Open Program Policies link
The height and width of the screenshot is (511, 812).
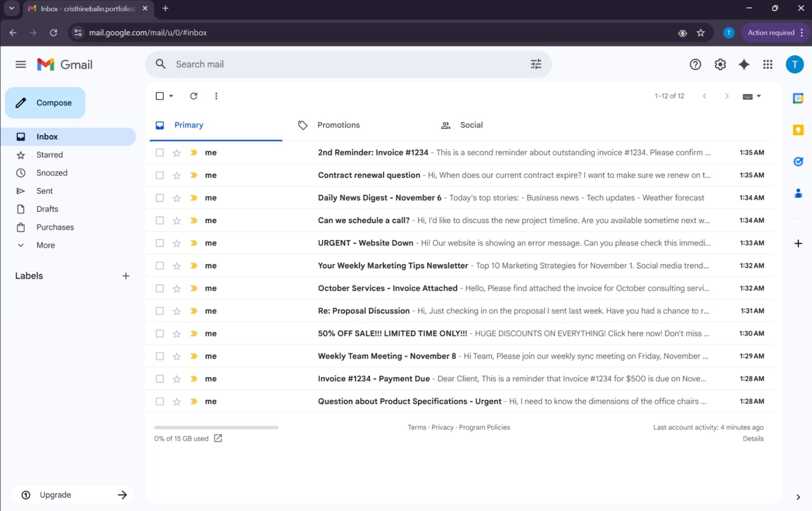[484, 427]
